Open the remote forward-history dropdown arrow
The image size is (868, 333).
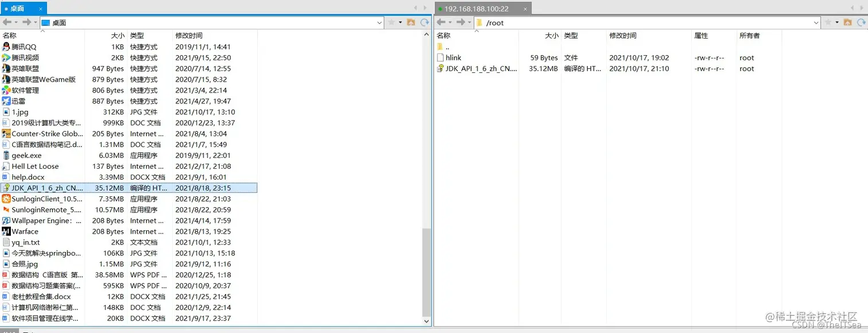[x=469, y=22]
